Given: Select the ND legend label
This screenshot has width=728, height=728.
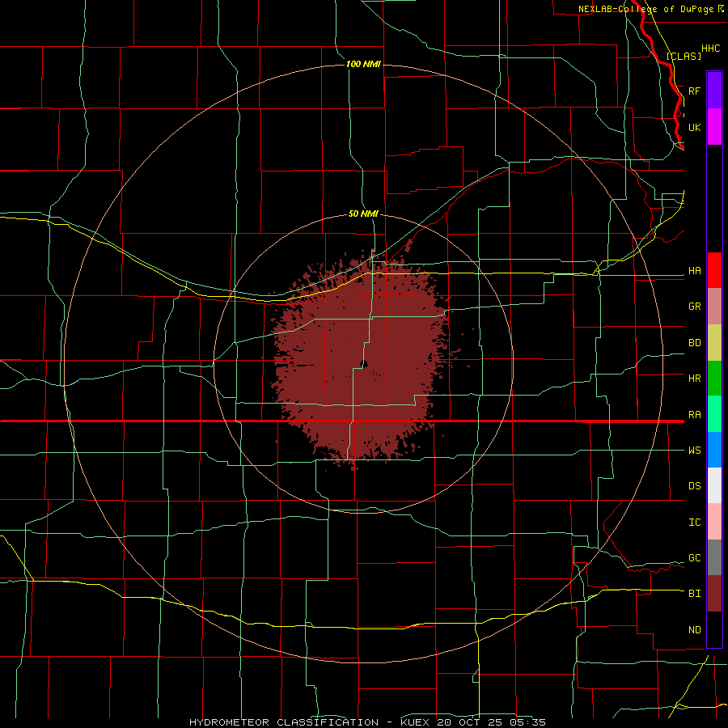Looking at the screenshot, I should pos(694,630).
